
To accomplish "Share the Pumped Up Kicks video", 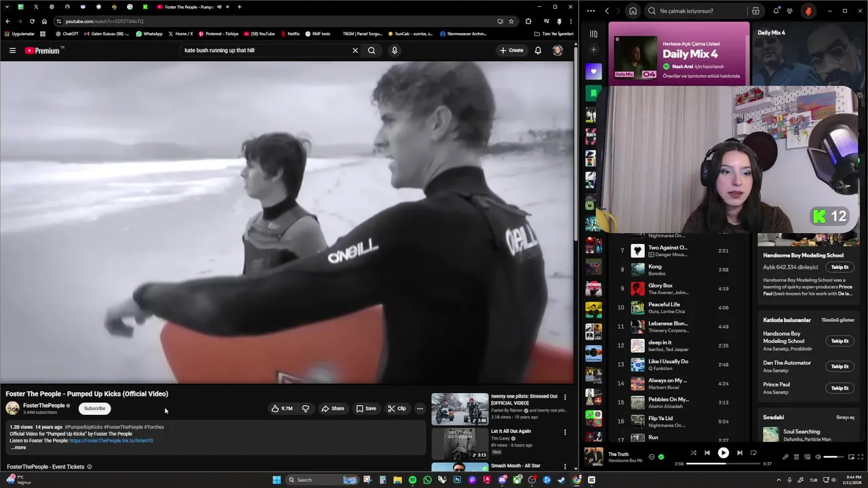I will tap(333, 409).
